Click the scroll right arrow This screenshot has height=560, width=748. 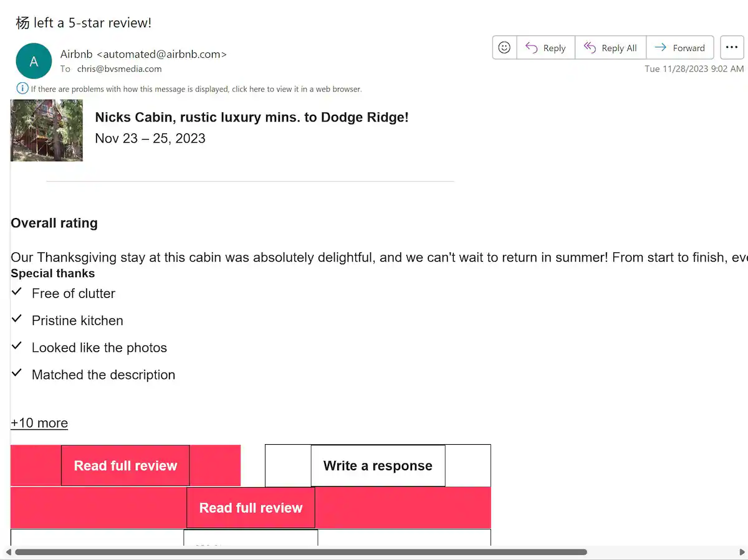coord(742,552)
